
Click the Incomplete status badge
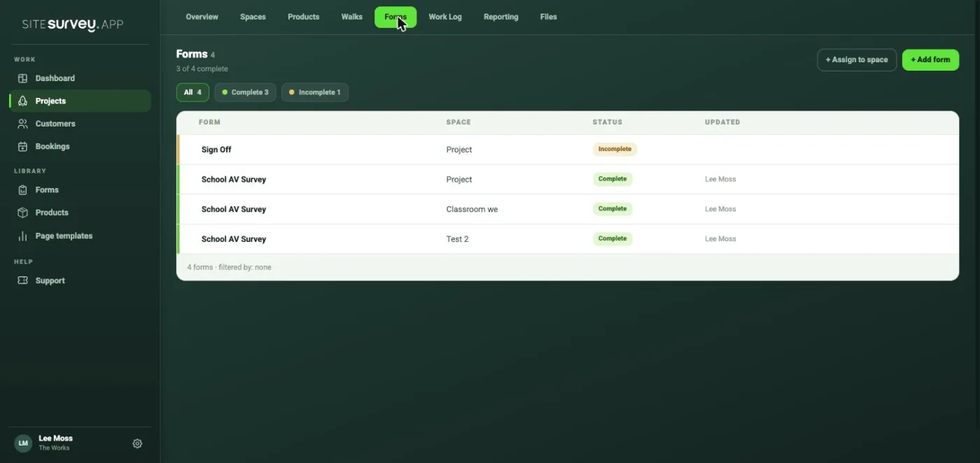click(615, 149)
